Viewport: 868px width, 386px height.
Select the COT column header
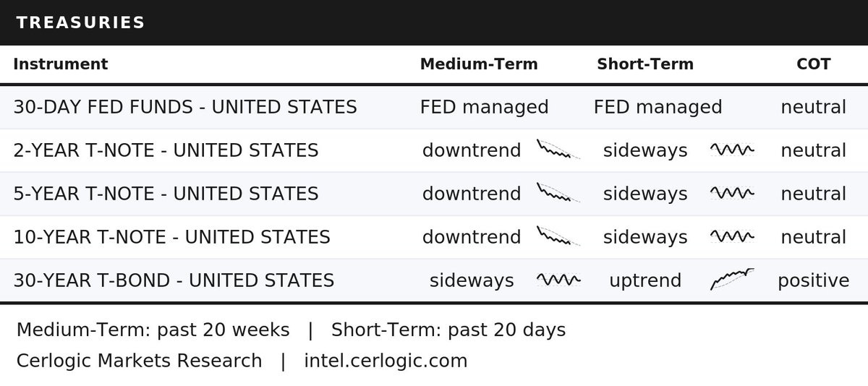(814, 64)
